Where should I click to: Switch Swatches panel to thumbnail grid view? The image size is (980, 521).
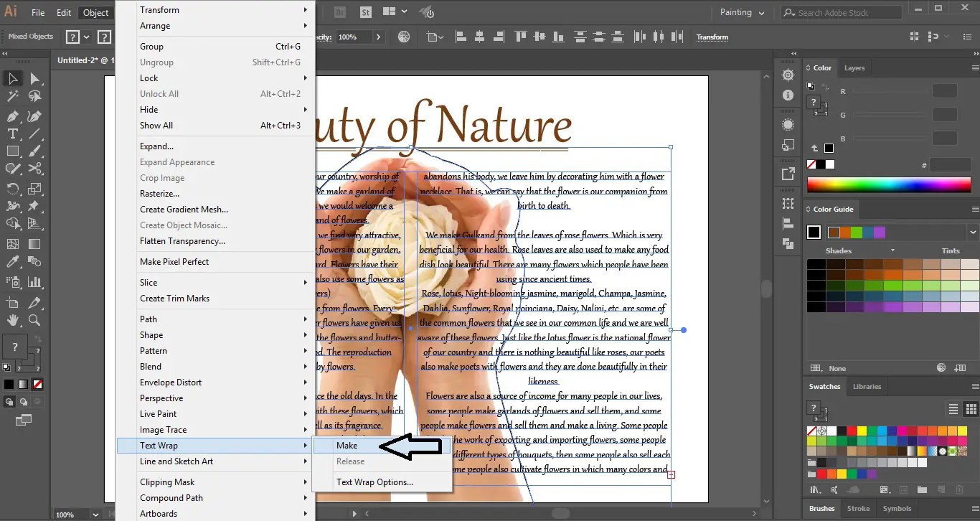click(x=971, y=409)
